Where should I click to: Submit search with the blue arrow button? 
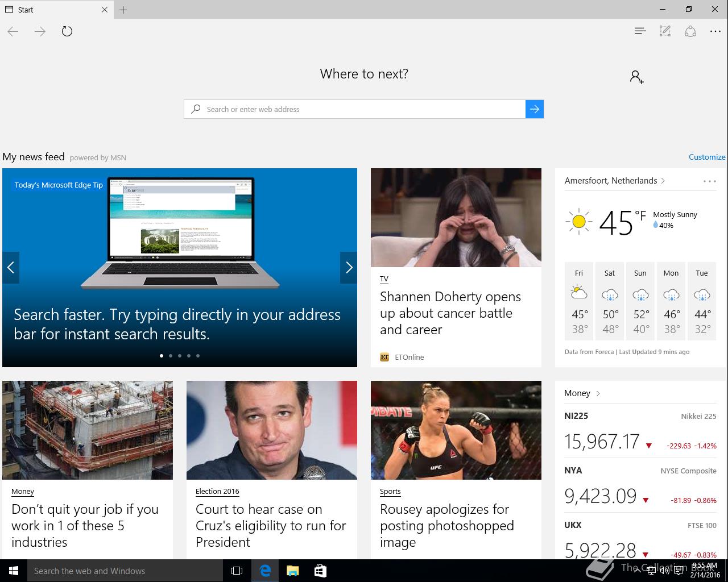tap(535, 109)
